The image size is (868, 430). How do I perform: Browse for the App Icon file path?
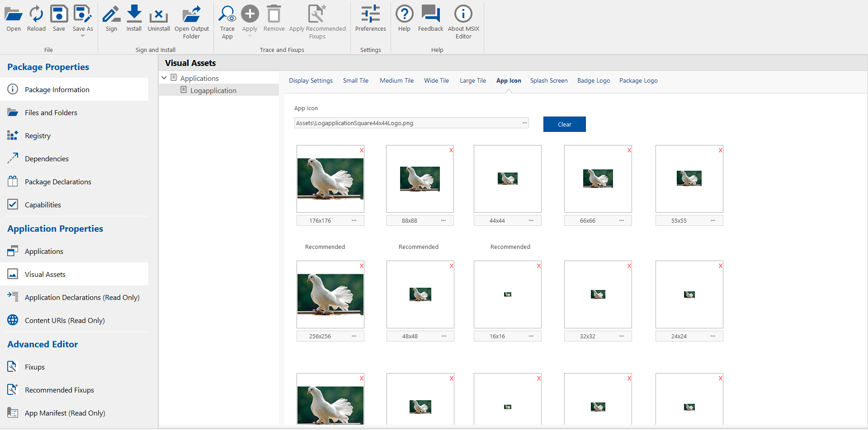tap(524, 123)
